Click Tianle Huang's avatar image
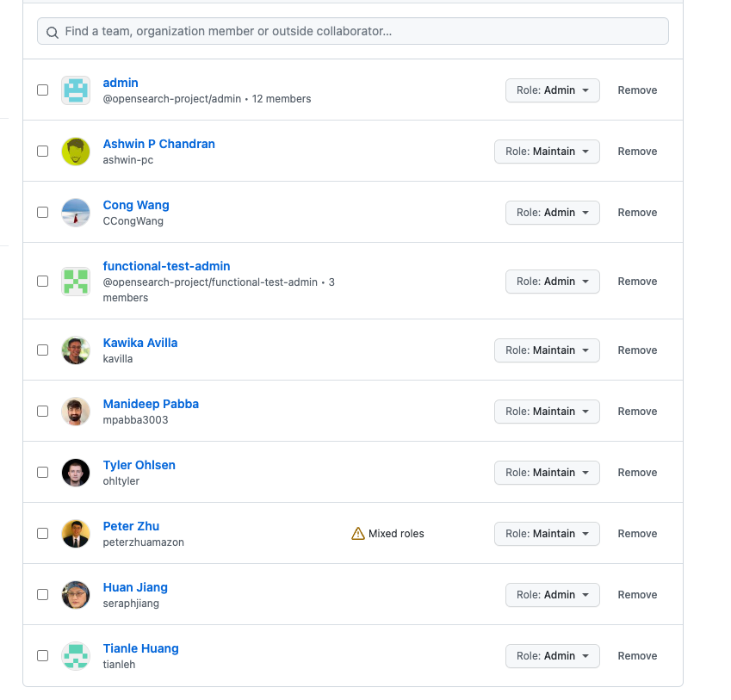Screen dimensions: 731x700 tap(76, 655)
